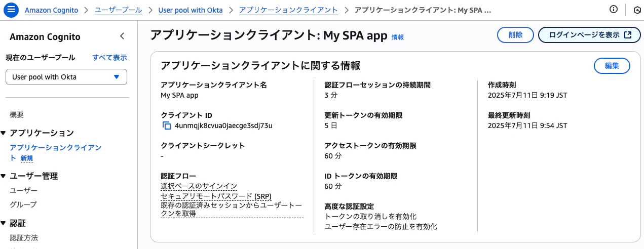Image resolution: width=644 pixels, height=249 pixels.
Task: Click the 削除 button
Action: [515, 35]
